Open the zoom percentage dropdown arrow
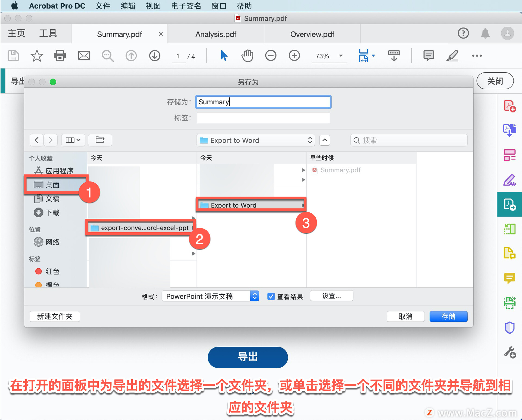The image size is (522, 420). coord(340,56)
